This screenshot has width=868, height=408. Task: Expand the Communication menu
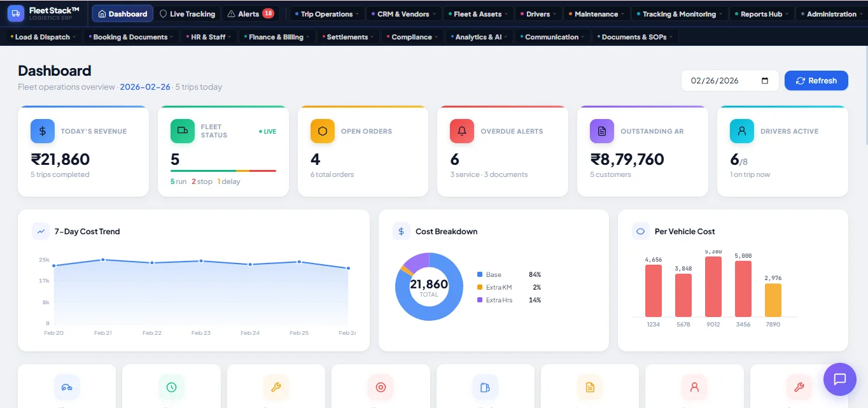tap(552, 37)
